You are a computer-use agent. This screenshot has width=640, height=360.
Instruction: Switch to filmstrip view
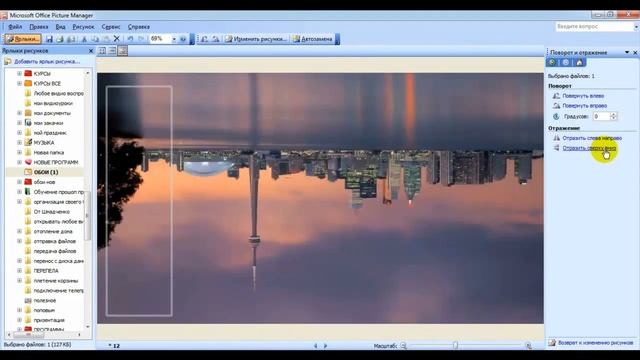[112, 51]
